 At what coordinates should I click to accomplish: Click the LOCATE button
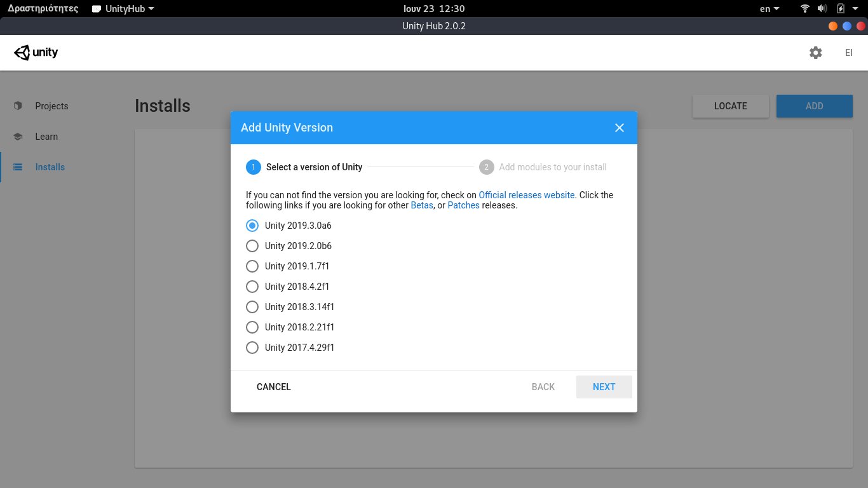(731, 106)
